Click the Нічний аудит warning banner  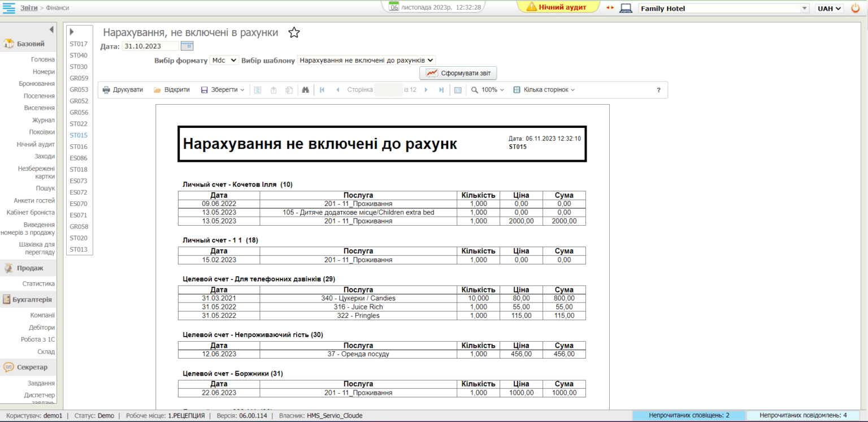(558, 8)
